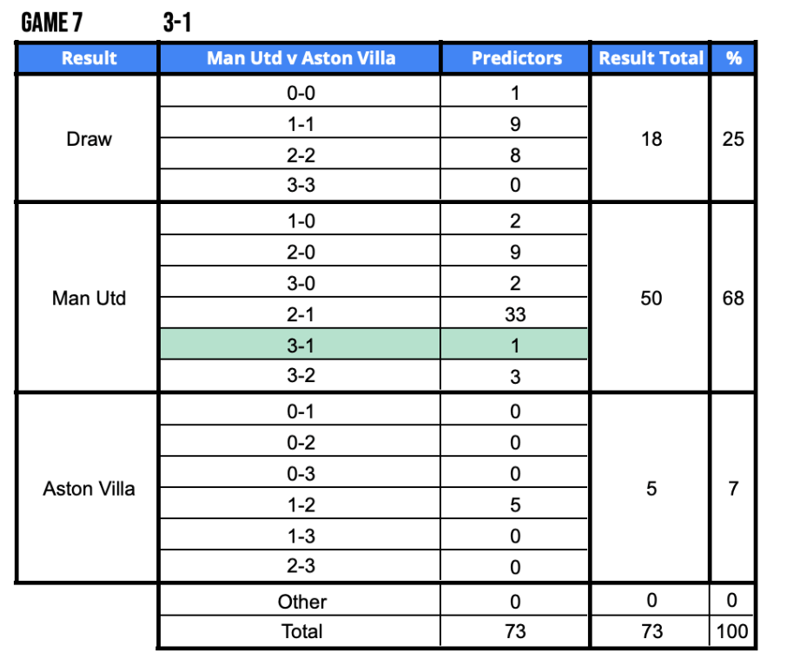Screen dimensions: 787x672
Task: Select the Aston Villa result category cell
Action: tap(89, 489)
